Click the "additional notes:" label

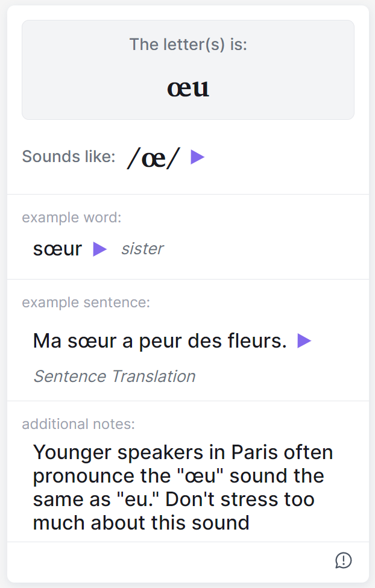tap(78, 424)
